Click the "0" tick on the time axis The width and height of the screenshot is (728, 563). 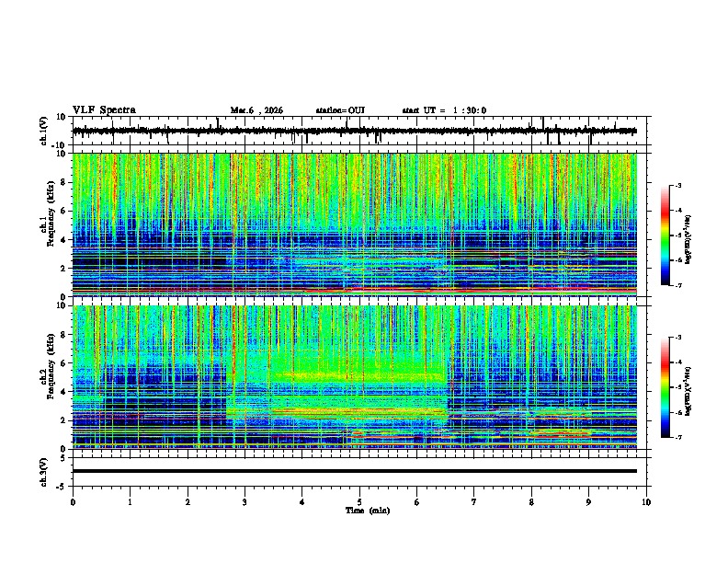[x=73, y=502]
